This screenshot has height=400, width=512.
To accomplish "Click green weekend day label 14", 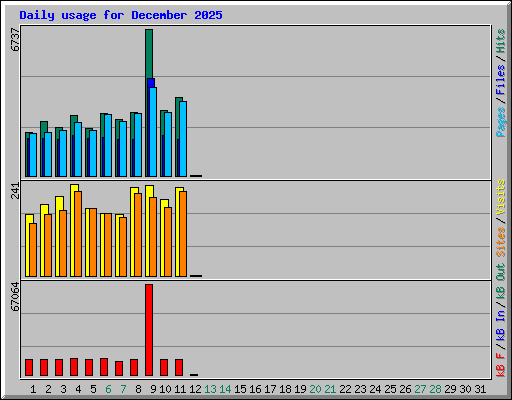I will coord(225,389).
